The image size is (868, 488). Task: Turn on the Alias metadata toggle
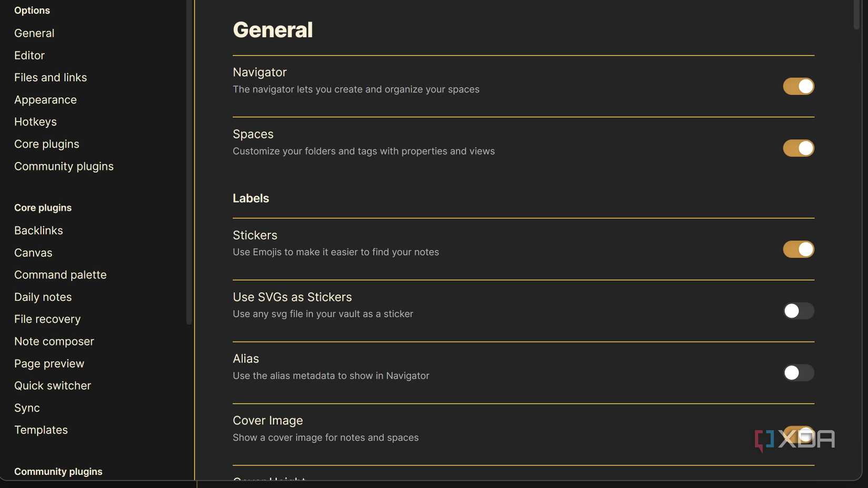pos(798,372)
